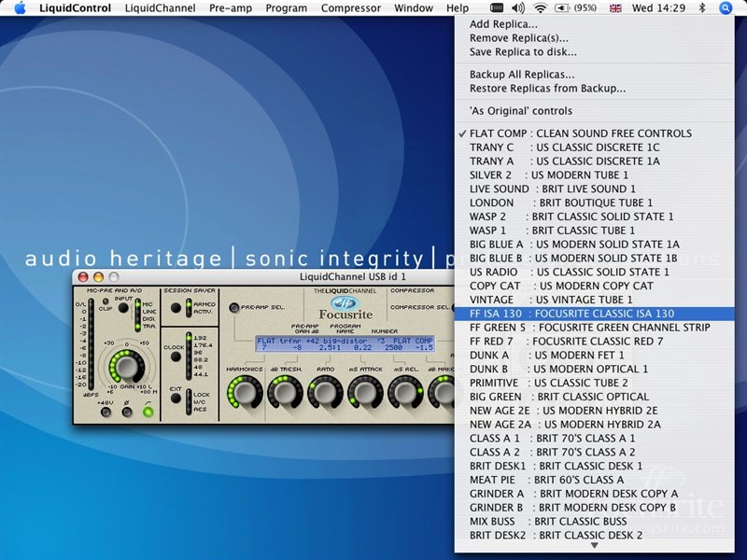
Task: Click the Wed 14:29 clock
Action: click(658, 8)
